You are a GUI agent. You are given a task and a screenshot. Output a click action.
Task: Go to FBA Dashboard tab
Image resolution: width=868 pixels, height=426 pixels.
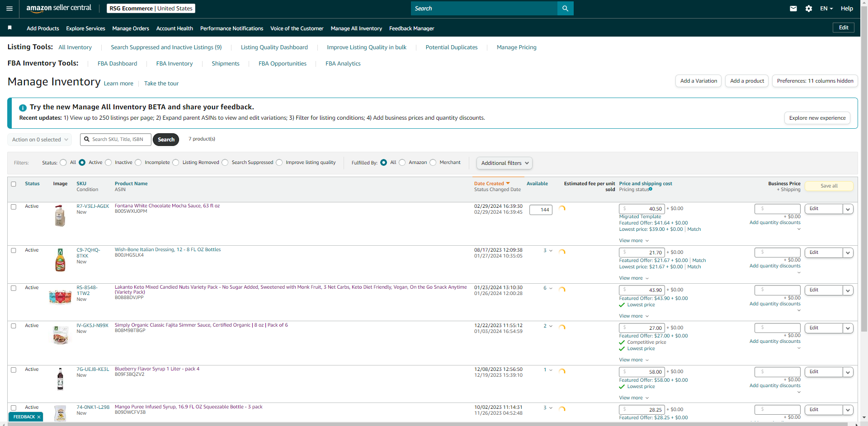117,64
